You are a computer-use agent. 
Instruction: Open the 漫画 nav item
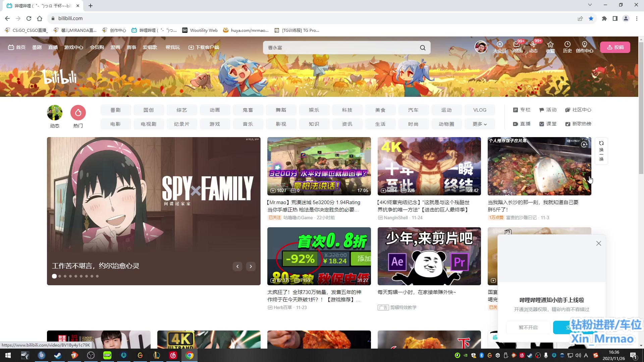click(115, 47)
